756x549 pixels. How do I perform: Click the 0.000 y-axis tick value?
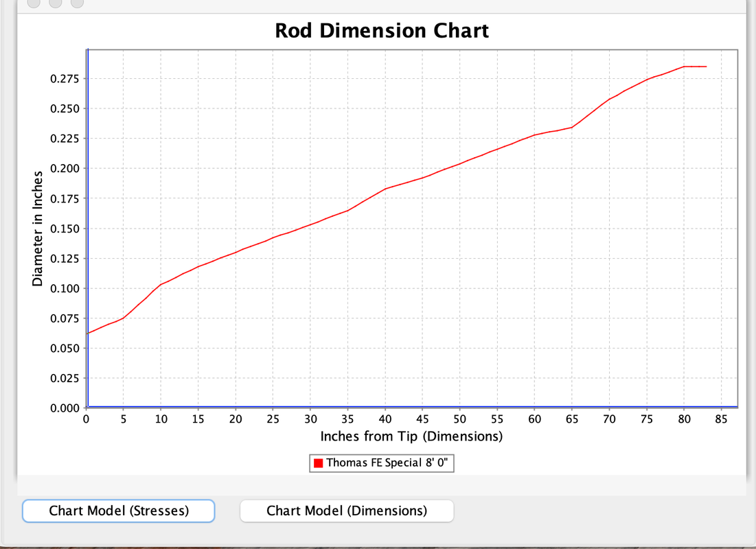65,408
